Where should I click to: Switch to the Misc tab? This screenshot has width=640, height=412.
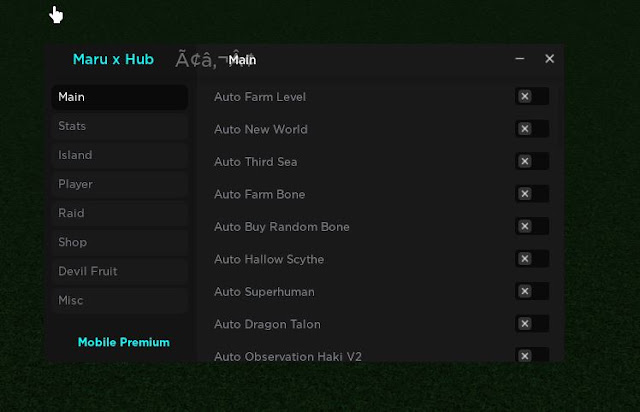coord(119,300)
